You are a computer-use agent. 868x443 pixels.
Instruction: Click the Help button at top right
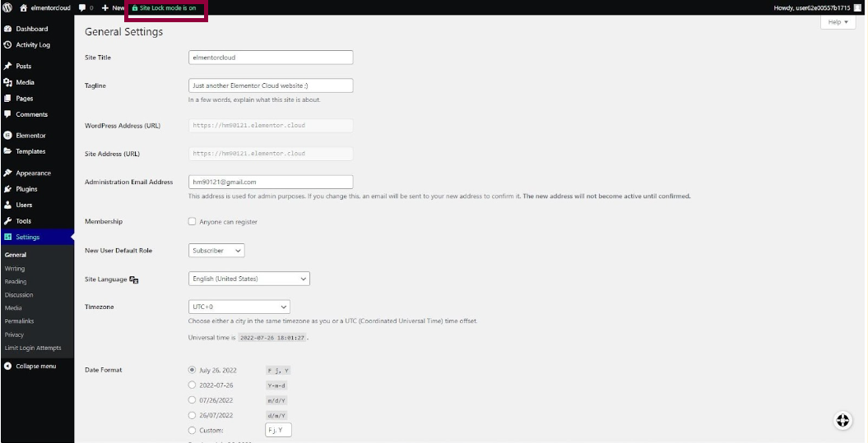838,22
